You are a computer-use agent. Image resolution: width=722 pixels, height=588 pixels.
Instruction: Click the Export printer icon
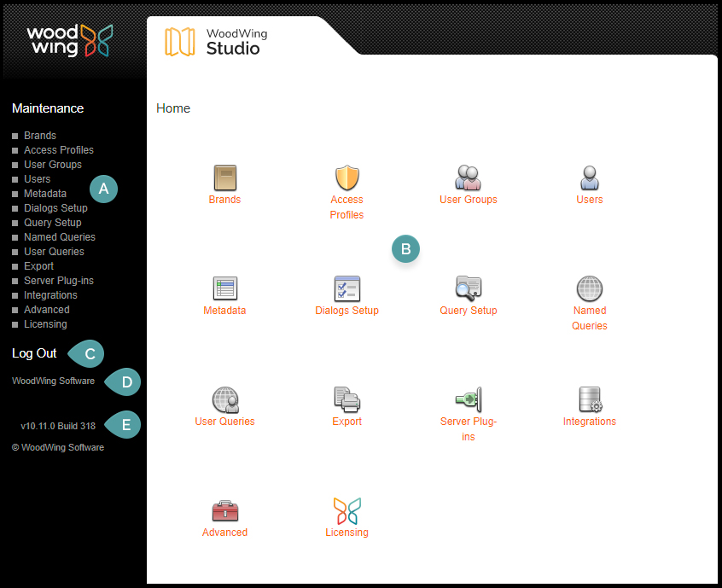coord(346,399)
